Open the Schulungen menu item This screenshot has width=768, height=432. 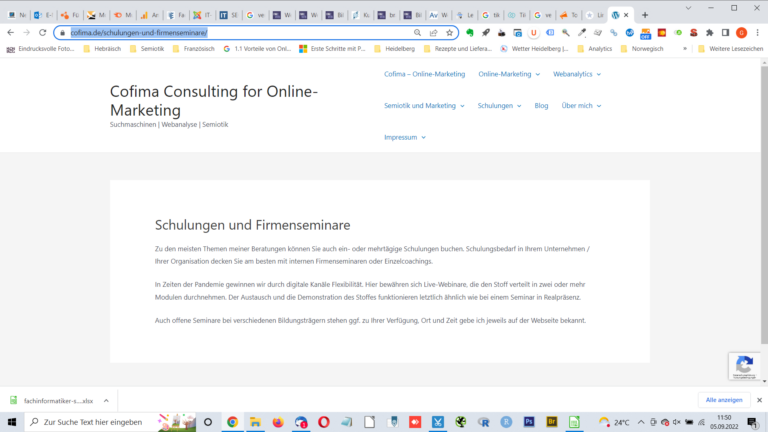click(x=499, y=105)
